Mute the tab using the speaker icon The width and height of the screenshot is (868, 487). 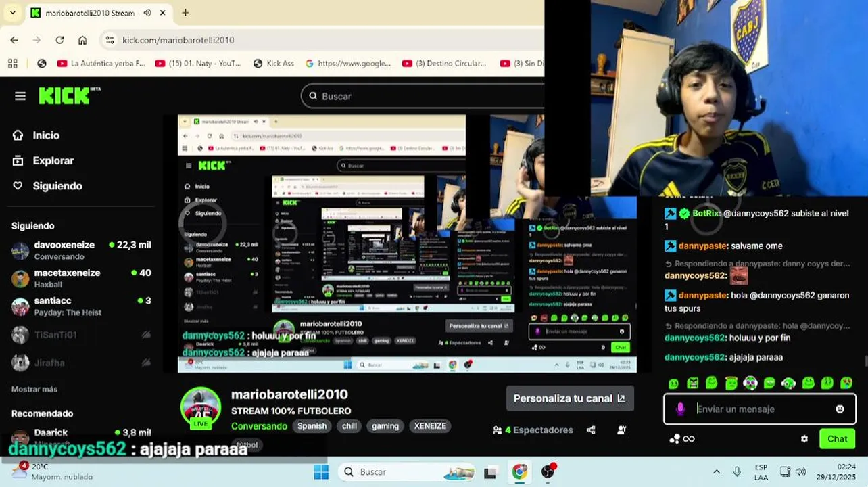click(x=147, y=13)
